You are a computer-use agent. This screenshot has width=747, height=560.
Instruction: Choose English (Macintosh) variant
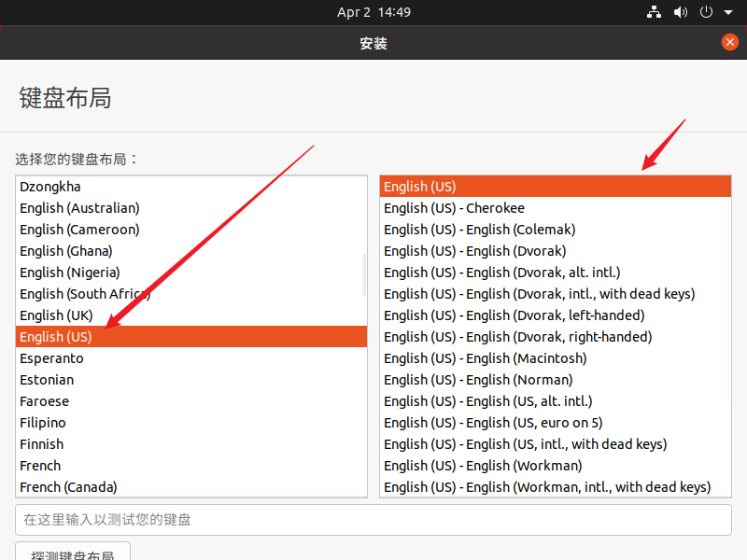[556, 358]
